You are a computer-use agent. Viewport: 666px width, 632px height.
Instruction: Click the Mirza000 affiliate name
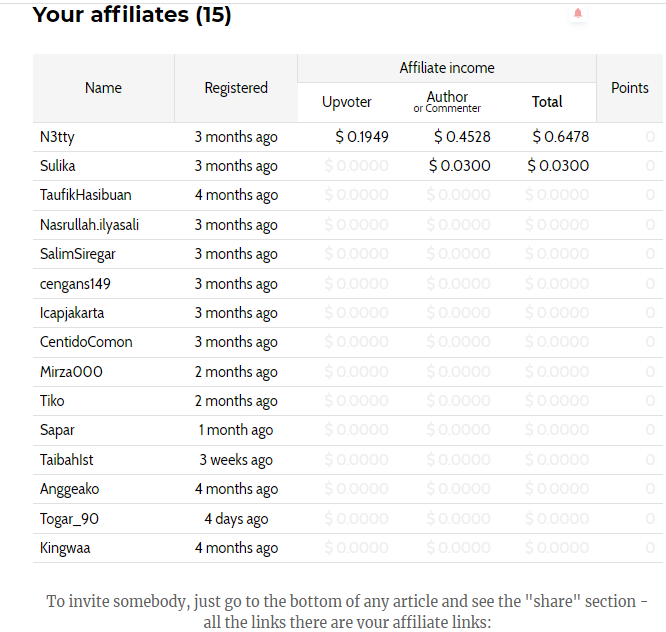(x=71, y=372)
